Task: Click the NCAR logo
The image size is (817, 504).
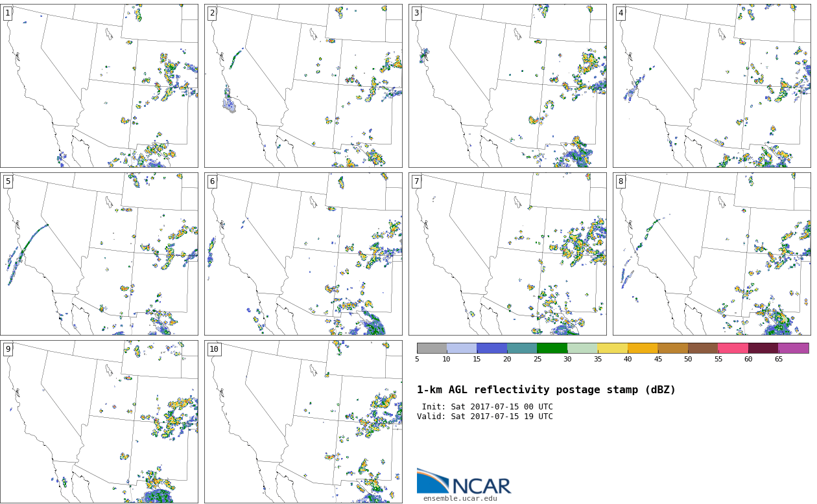Action: [464, 481]
